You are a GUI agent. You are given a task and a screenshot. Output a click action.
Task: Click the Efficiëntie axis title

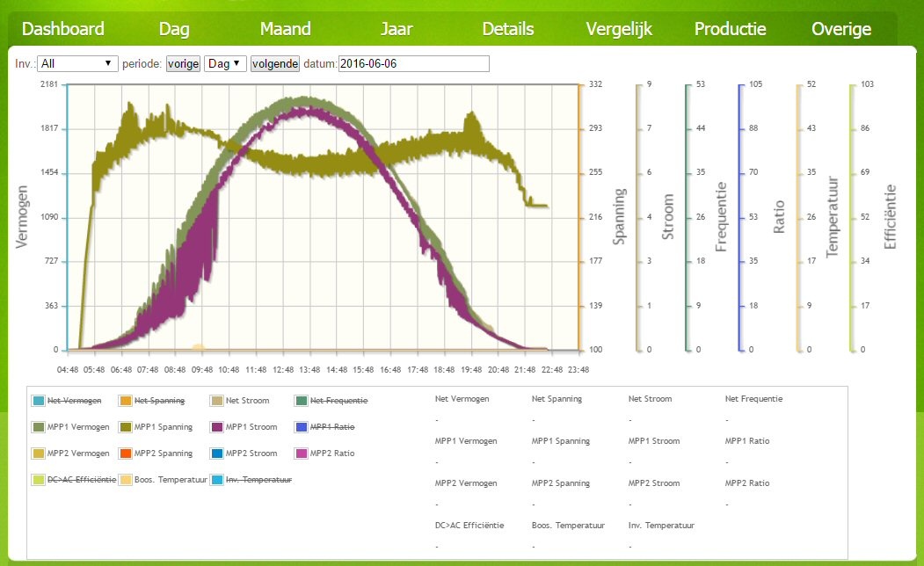(x=890, y=217)
